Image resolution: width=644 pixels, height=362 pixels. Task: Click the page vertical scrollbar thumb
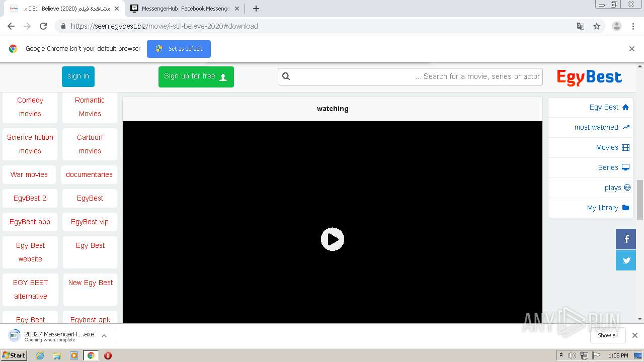tap(640, 200)
